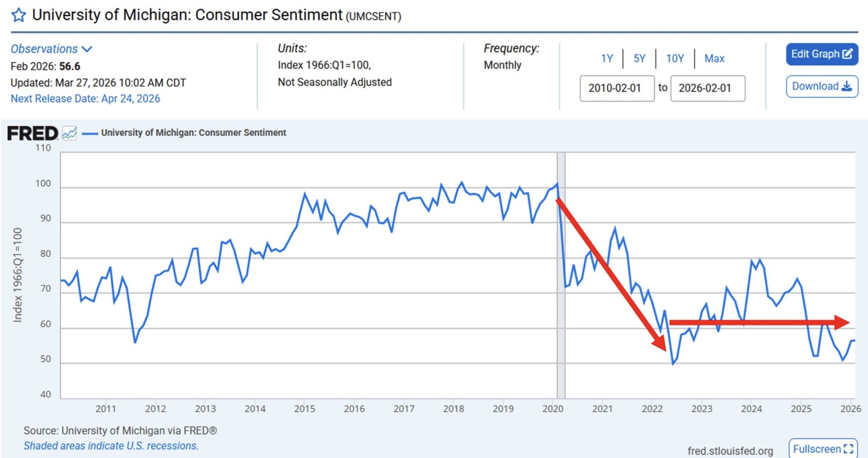
Task: Select the 5Y time range
Action: tap(639, 58)
